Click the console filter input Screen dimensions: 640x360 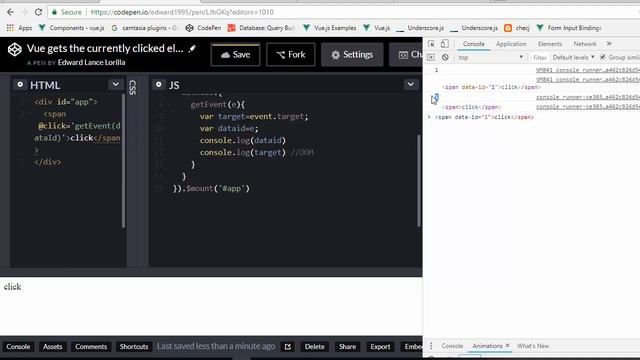pyautogui.click(x=540, y=58)
